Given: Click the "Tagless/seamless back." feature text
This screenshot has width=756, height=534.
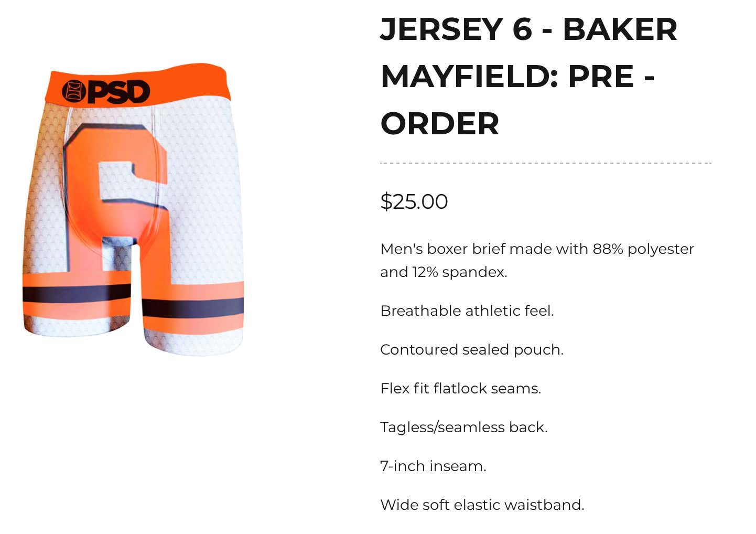Looking at the screenshot, I should tap(463, 427).
